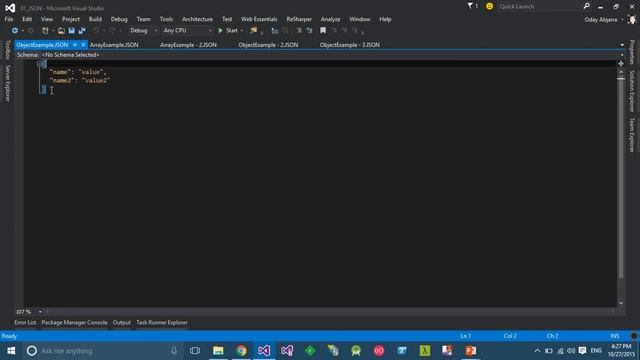Switch to the ArrayExample - 2.JSON tab
Viewport: 640px width, 360px height.
click(188, 45)
